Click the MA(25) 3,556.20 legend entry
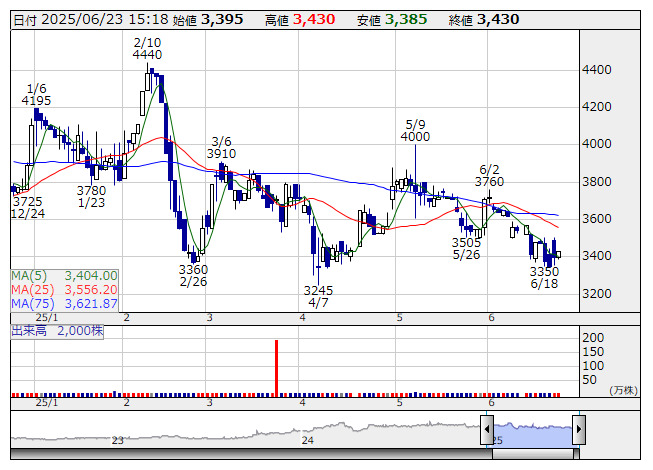This screenshot has height=470, width=653. (65, 289)
